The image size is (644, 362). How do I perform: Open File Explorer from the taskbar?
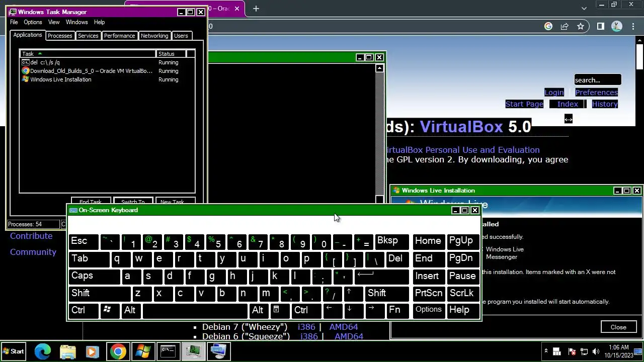point(68,351)
